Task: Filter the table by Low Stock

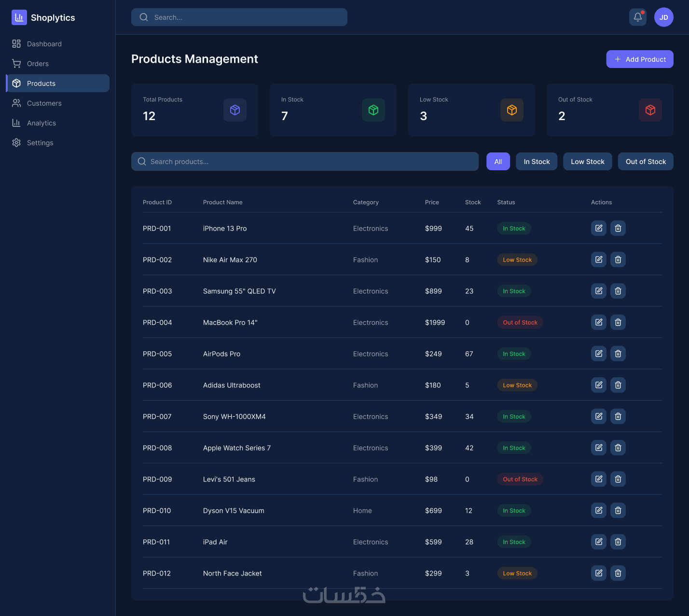Action: click(588, 162)
